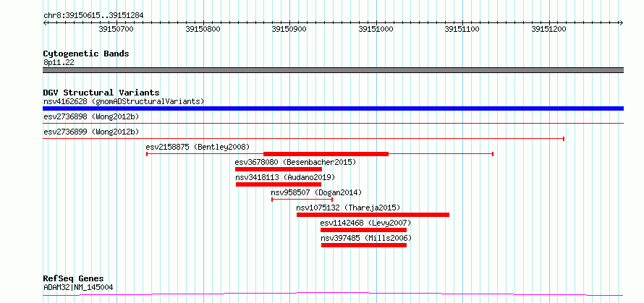Click the Cytogenetic Bands track title
The height and width of the screenshot is (303, 644).
point(86,54)
